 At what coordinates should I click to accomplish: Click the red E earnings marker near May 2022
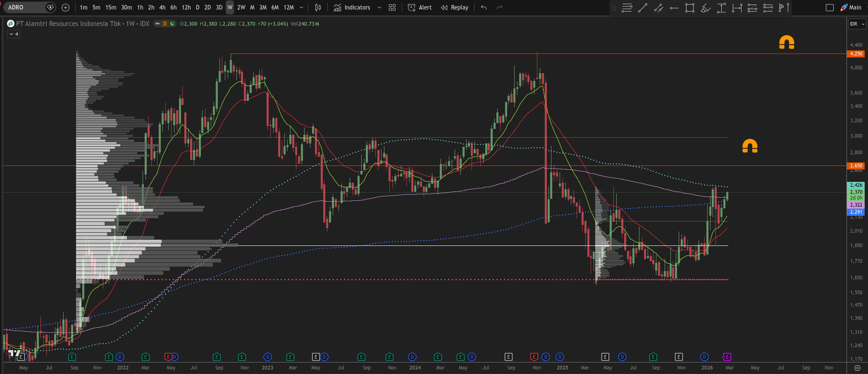click(168, 357)
